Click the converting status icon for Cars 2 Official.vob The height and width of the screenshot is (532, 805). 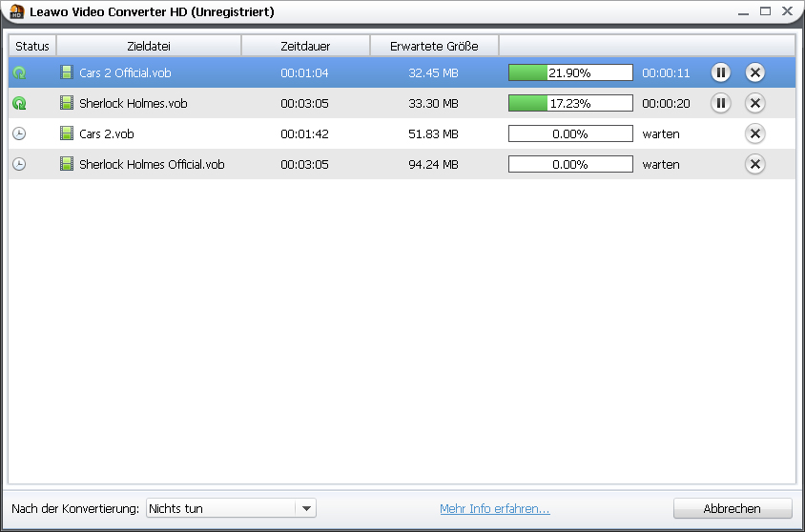coord(19,72)
